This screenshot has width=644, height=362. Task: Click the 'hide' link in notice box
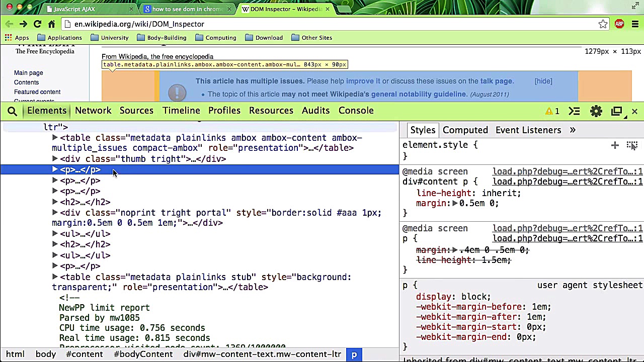point(543,81)
